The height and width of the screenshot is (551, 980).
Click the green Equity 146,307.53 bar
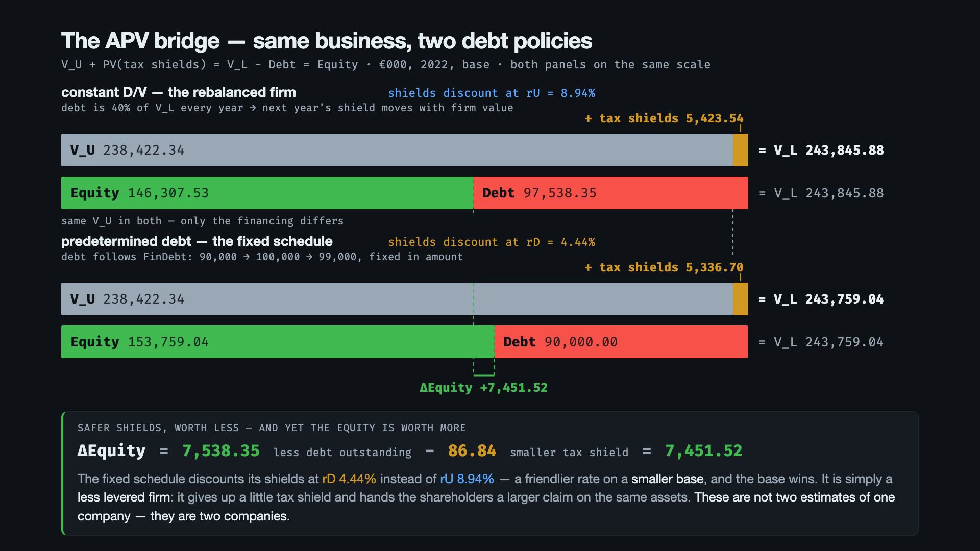pos(267,193)
